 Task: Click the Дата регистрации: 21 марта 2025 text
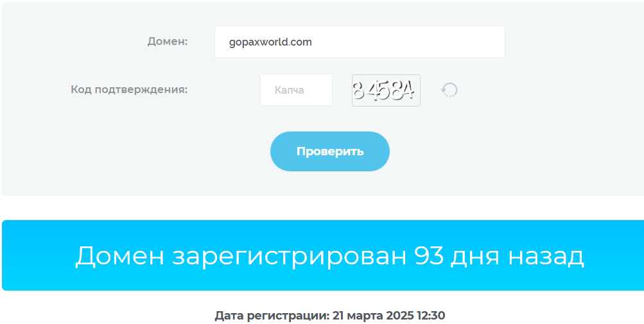pos(315,316)
